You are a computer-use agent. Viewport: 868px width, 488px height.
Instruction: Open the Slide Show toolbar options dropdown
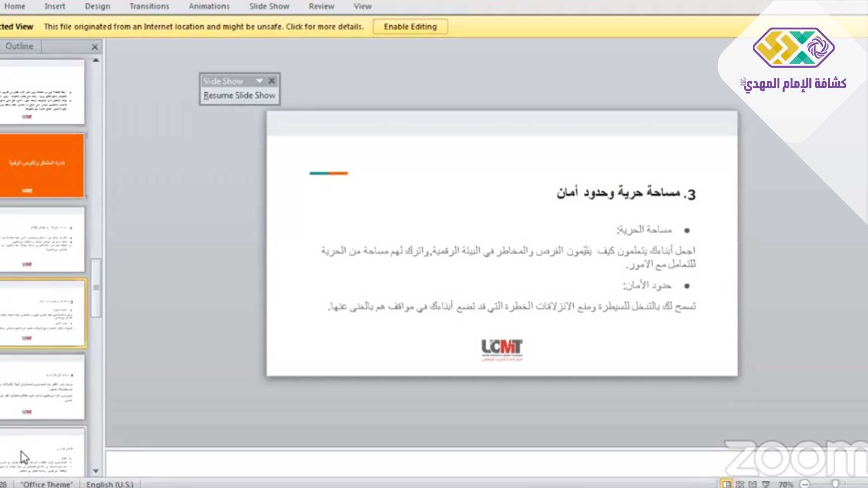[259, 81]
